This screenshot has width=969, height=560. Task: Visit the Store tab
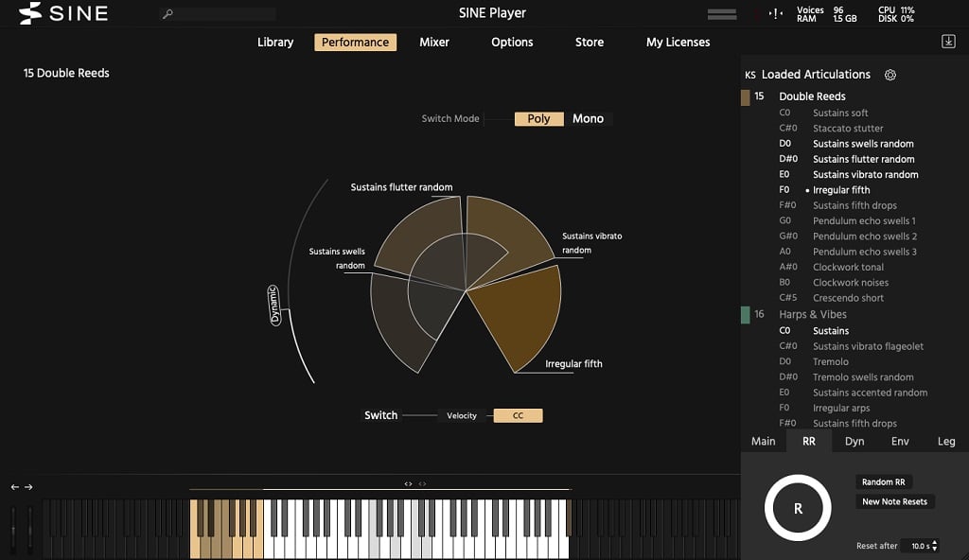click(x=590, y=42)
